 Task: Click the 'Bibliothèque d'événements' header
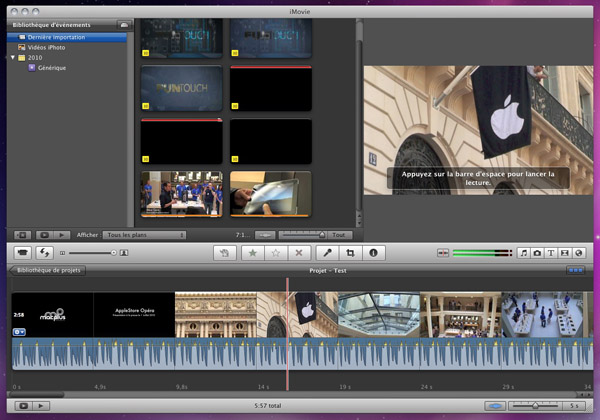(x=52, y=25)
